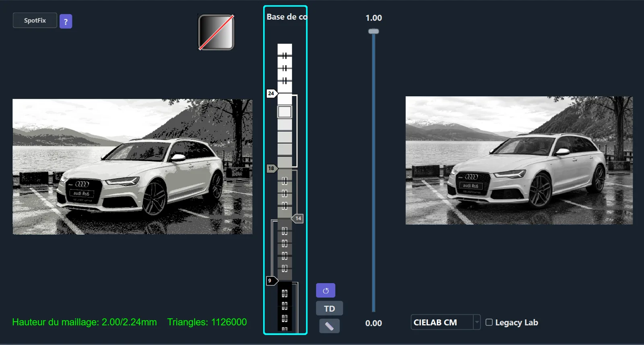Click the gradient swatch with red slash
The image size is (644, 345).
(x=216, y=32)
